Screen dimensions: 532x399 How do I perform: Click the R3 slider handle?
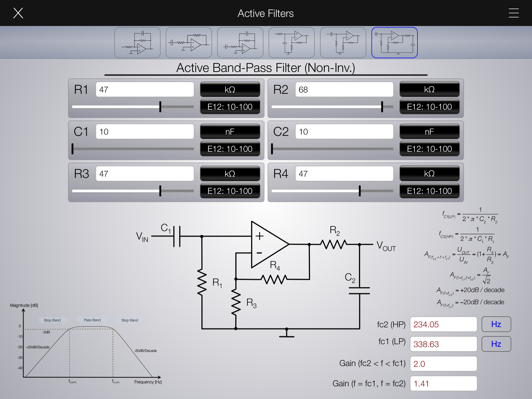tap(160, 191)
